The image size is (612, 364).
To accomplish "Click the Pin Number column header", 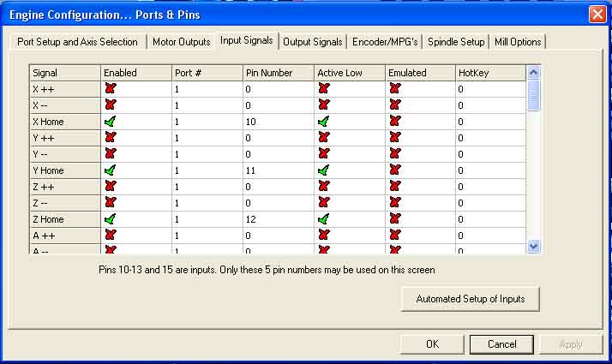I will pos(279,73).
